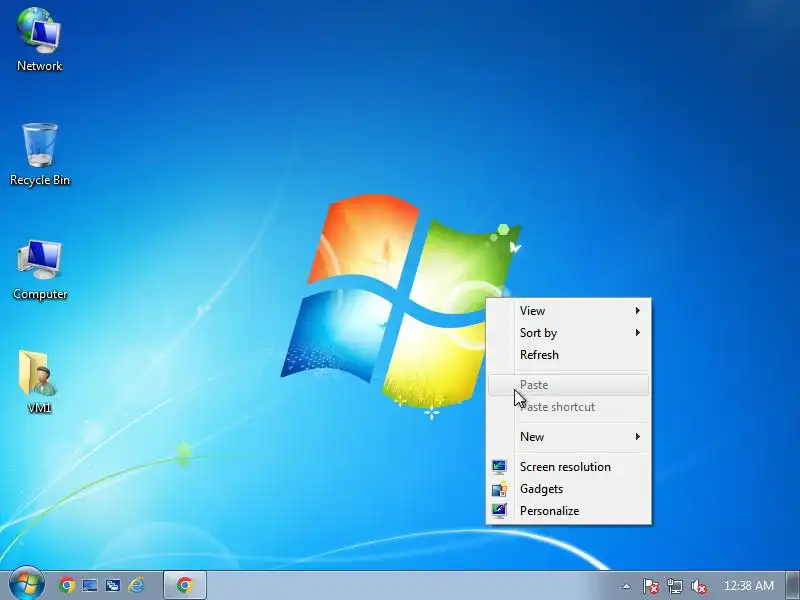The image size is (800, 600).
Task: Click the "VM1" folder label text
Action: pos(39,408)
